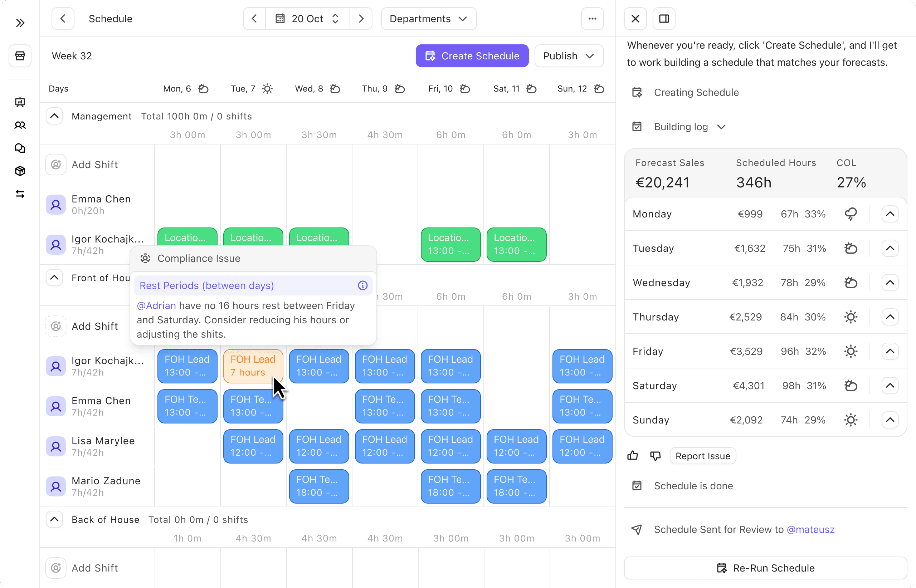
Task: Open the store location icon
Action: point(20,56)
